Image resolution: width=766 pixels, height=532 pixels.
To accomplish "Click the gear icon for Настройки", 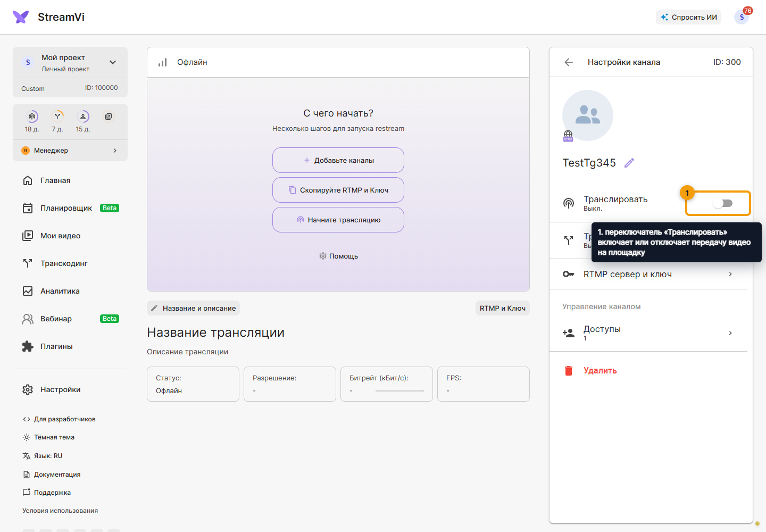I will [x=28, y=389].
